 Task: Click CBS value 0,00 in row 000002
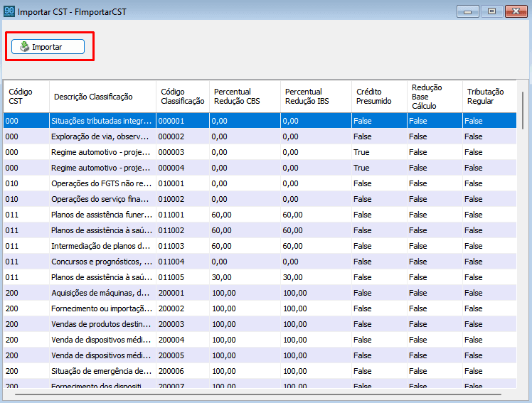click(220, 136)
